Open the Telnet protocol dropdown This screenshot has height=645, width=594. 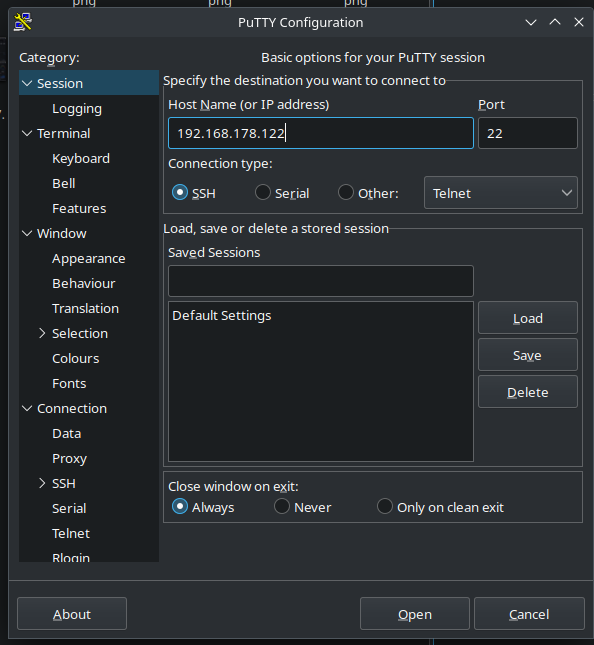tap(501, 193)
